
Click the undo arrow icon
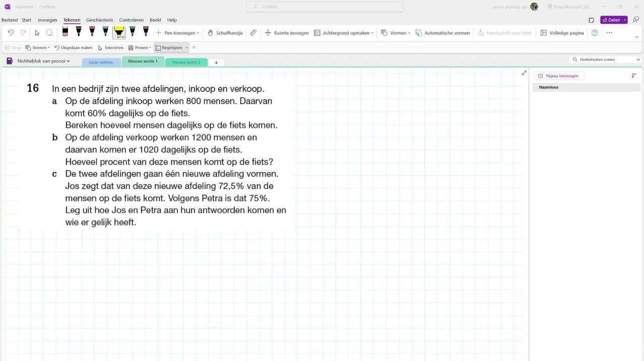(11, 33)
